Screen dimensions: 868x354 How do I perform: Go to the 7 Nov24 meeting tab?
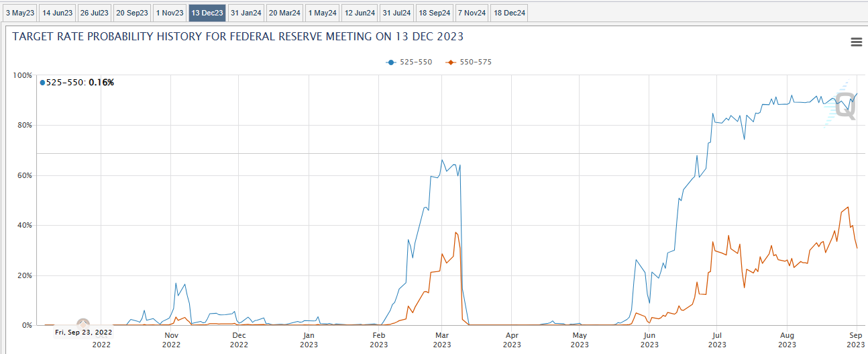coord(472,13)
